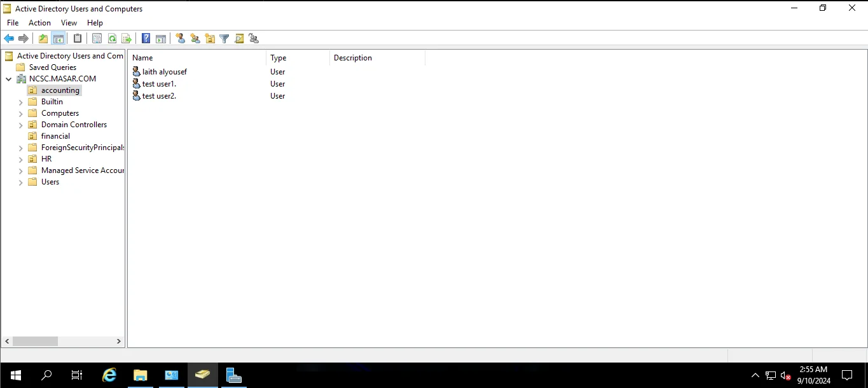This screenshot has width=868, height=388.
Task: Create new organizational unit via toolbar icon
Action: pos(210,39)
